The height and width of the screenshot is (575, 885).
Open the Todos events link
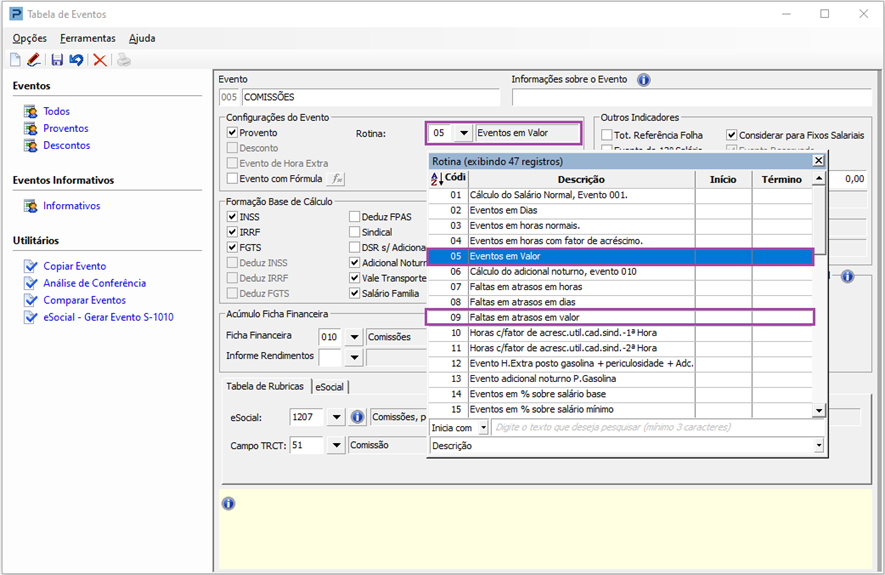pos(56,111)
